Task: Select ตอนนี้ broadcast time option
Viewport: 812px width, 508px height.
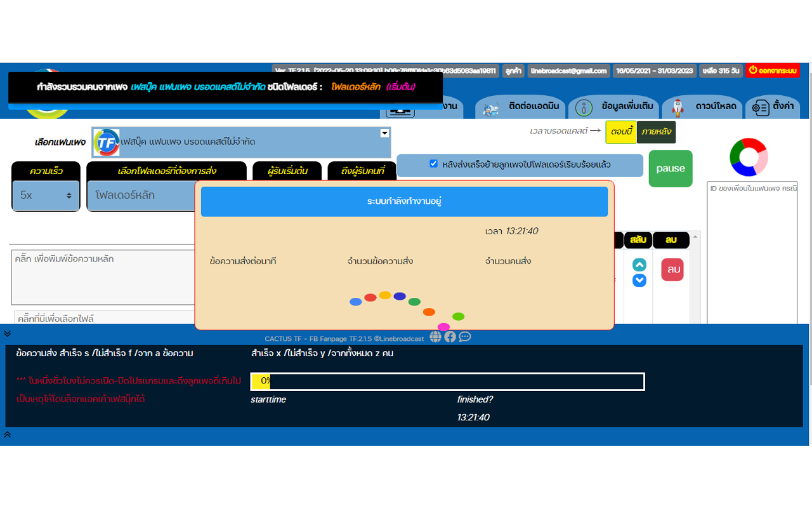Action: [x=620, y=132]
